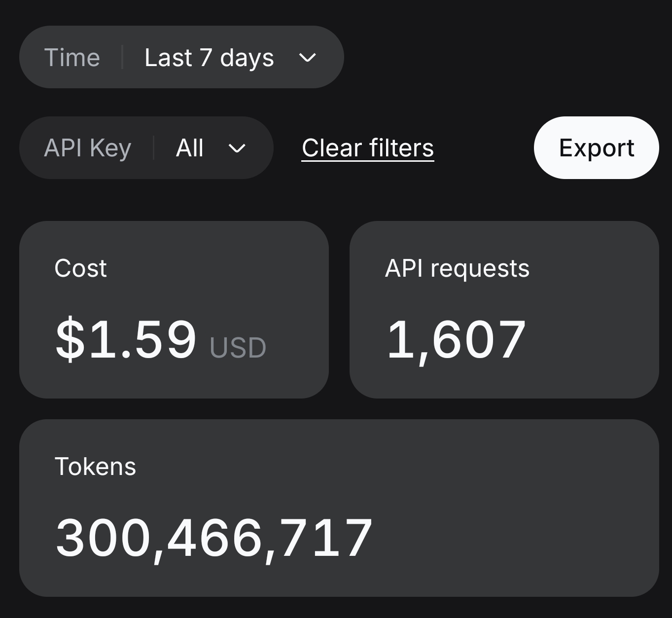Select the 'Cost' card heading

(x=80, y=268)
